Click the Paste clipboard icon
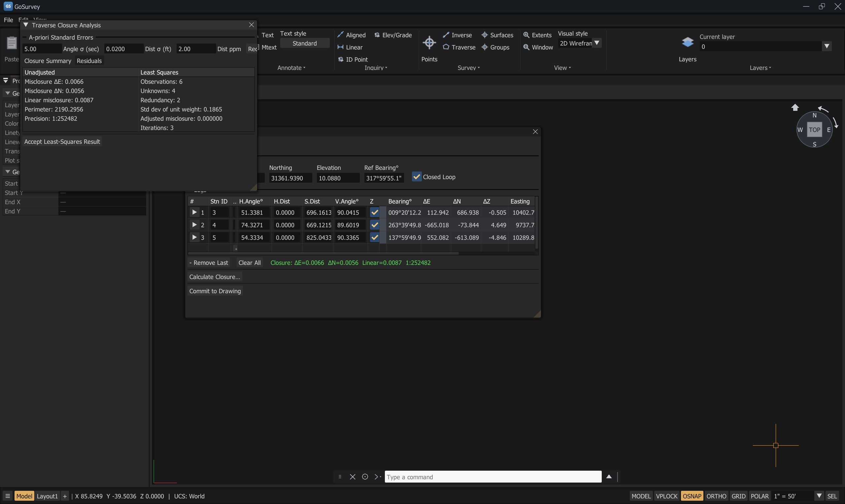 12,43
